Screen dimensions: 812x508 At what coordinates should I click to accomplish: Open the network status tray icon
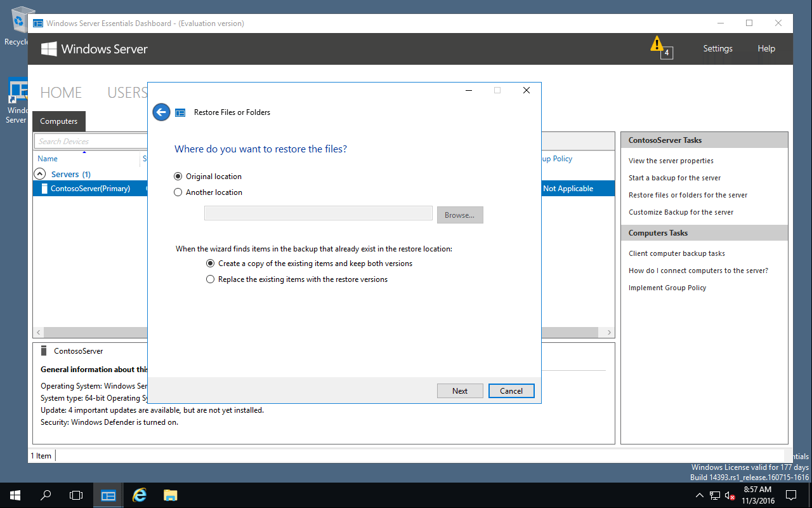pyautogui.click(x=715, y=495)
